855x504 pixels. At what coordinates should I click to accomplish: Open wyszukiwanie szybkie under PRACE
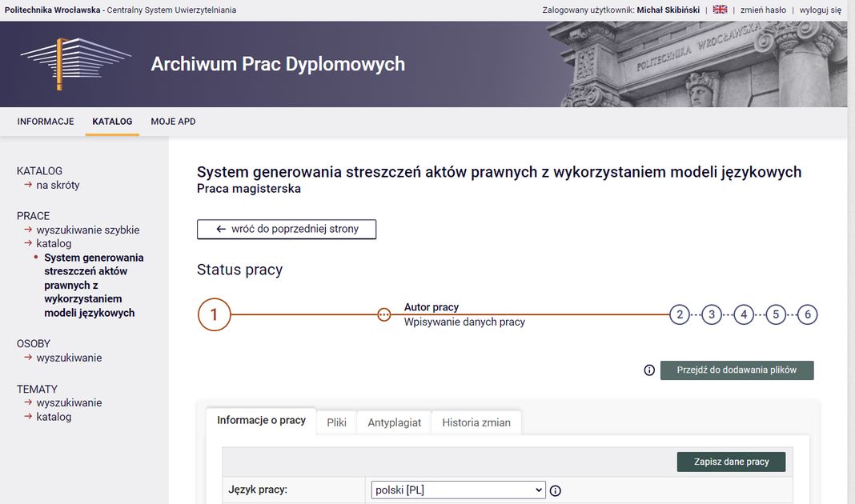88,230
